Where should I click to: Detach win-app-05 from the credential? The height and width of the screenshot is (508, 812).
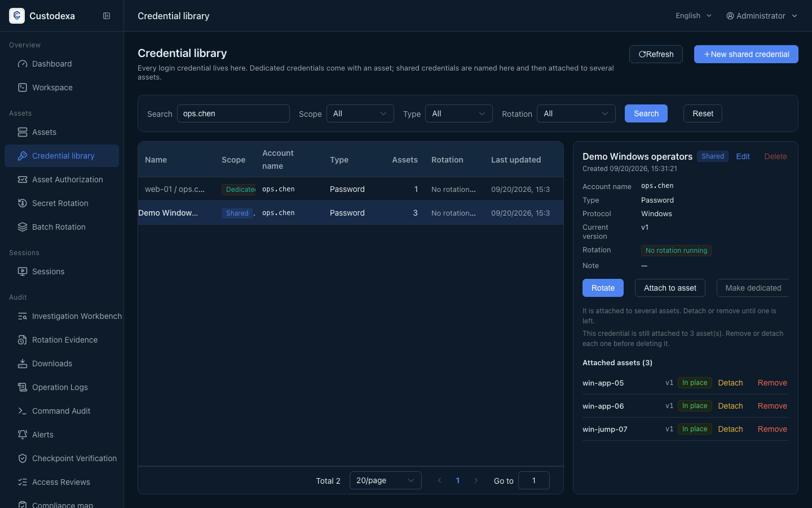point(730,383)
